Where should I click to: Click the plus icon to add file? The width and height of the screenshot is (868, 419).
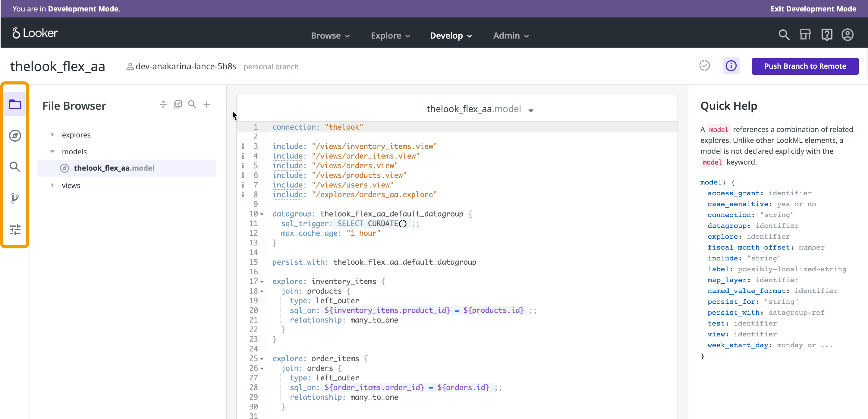pos(206,104)
